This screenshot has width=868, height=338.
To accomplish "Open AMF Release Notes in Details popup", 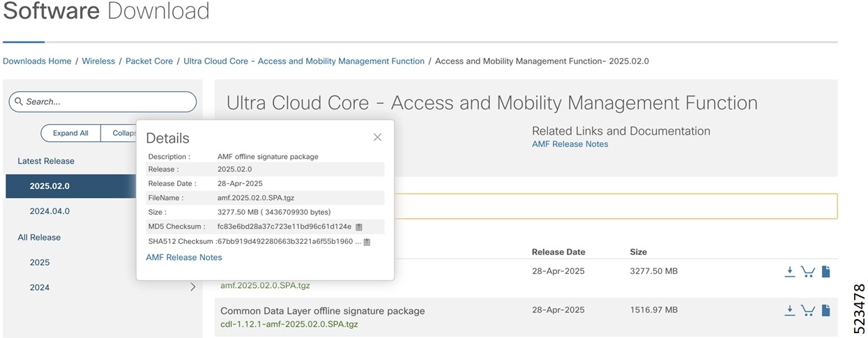I will click(184, 258).
